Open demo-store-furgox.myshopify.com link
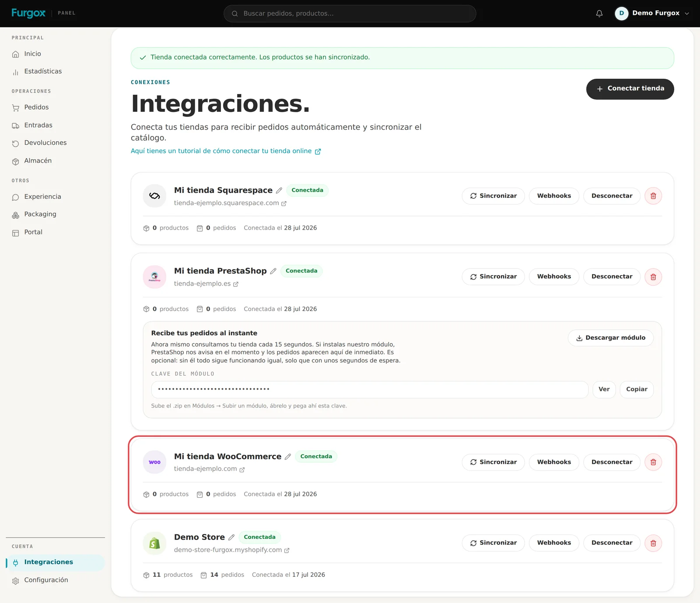This screenshot has height=603, width=700. point(231,550)
